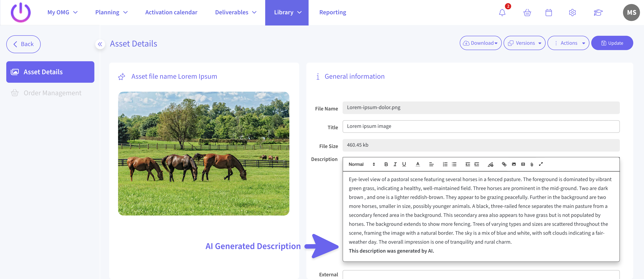Click the settings gear icon

coord(572,13)
